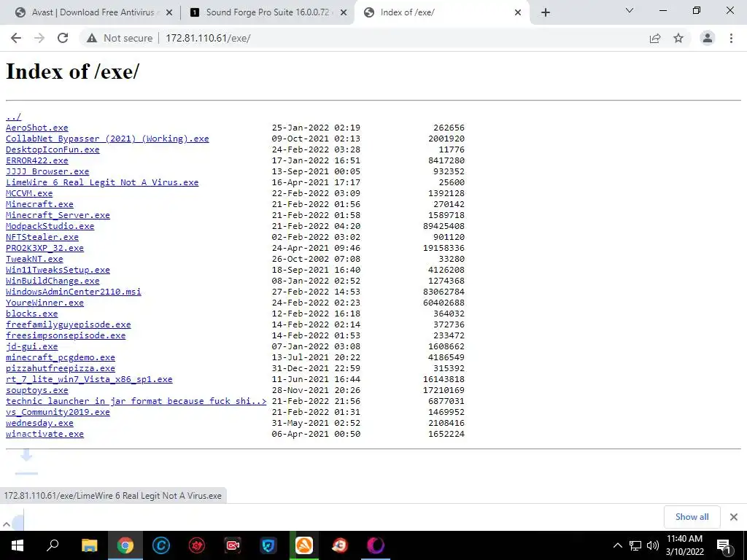
Task: Click LimeWire 6 Real Legit link
Action: point(102,182)
